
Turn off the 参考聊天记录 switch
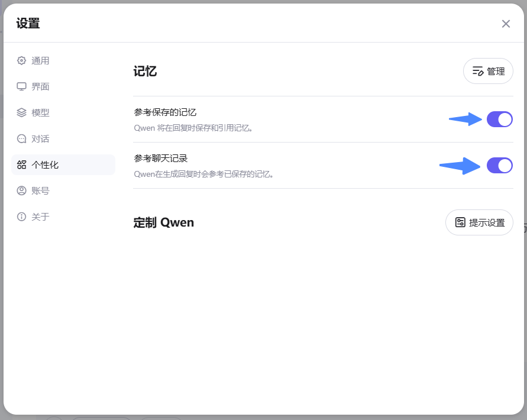(500, 165)
